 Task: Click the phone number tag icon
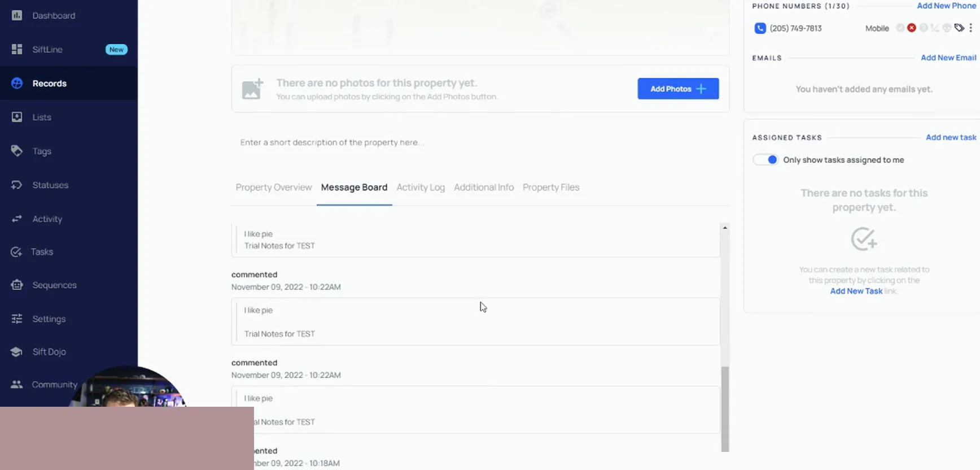(959, 28)
